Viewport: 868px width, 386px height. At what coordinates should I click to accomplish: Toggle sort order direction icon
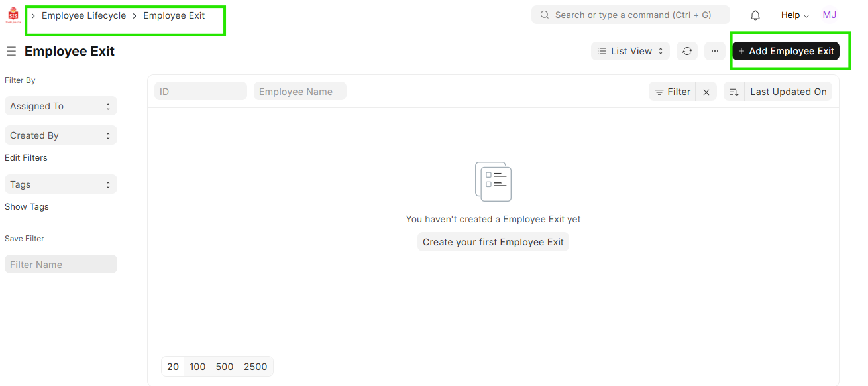tap(734, 92)
